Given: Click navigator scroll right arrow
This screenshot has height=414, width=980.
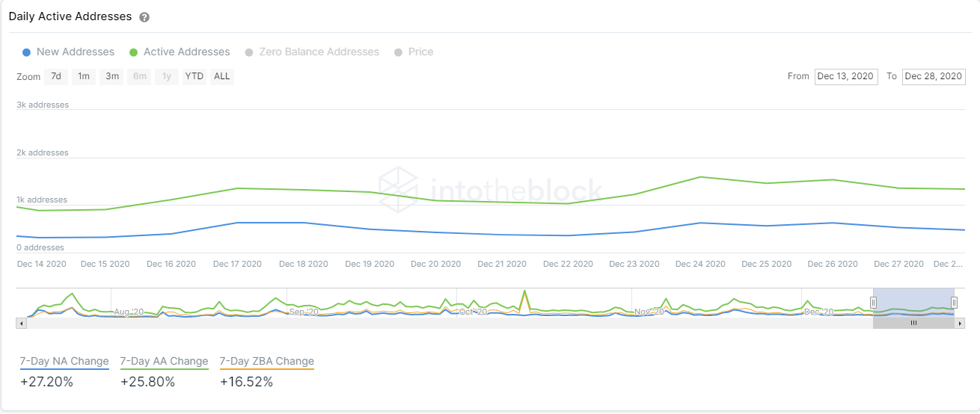Looking at the screenshot, I should (960, 324).
